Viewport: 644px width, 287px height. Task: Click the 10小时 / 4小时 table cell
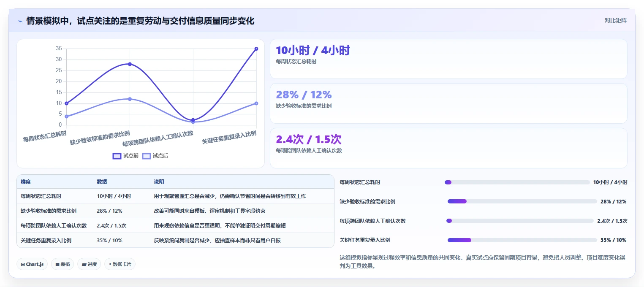tap(114, 196)
